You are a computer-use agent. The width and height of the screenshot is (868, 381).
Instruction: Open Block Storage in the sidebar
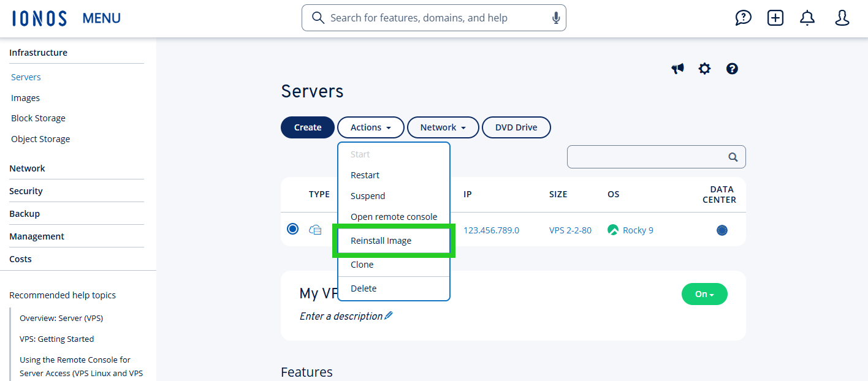click(x=38, y=118)
